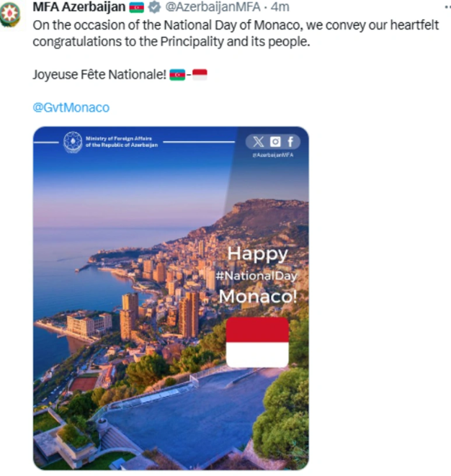Click Monaco flag emoji after Joyeuse Fête Nationale
This screenshot has height=476, width=451.
[200, 74]
